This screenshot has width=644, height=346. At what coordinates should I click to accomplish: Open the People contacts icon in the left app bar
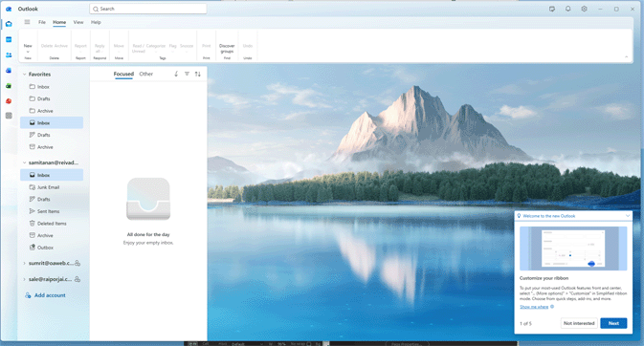(9, 55)
